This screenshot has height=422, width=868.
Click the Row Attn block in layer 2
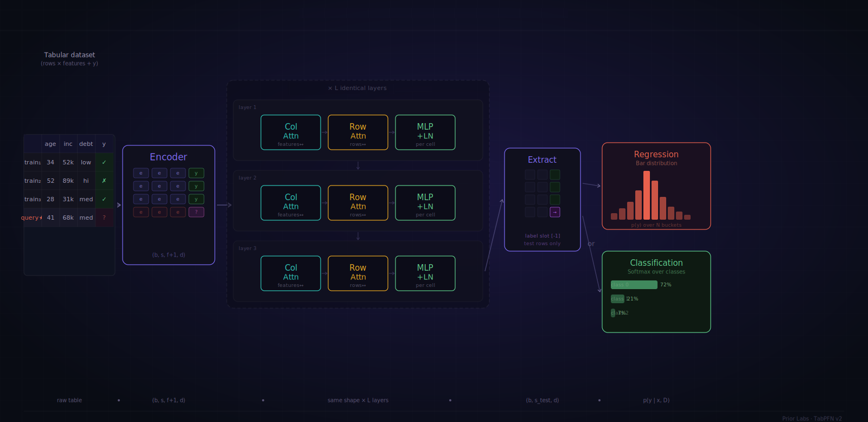(358, 203)
